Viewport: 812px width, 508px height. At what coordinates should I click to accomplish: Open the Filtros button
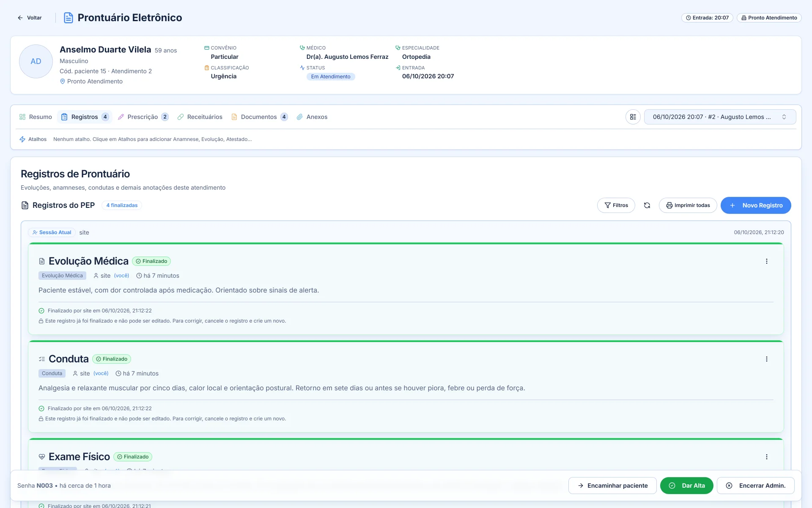coord(616,205)
